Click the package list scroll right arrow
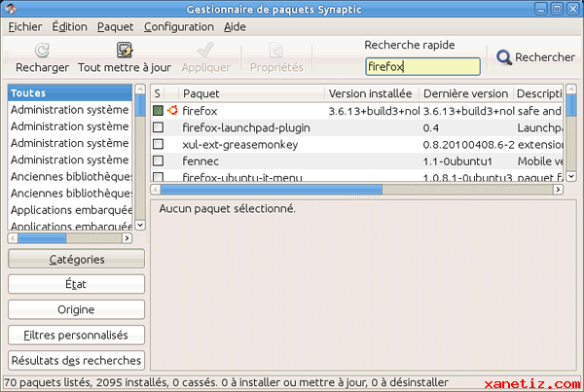This screenshot has height=392, width=584. tap(558, 190)
